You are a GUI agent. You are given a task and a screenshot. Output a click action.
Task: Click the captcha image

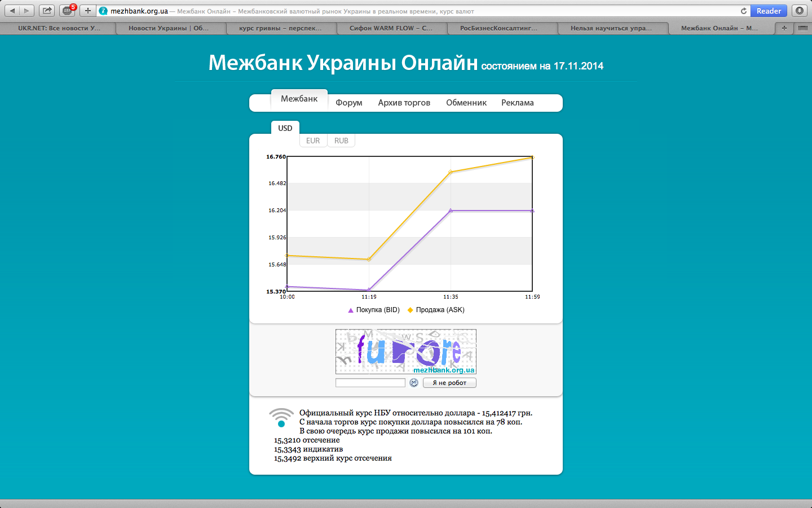pyautogui.click(x=406, y=352)
